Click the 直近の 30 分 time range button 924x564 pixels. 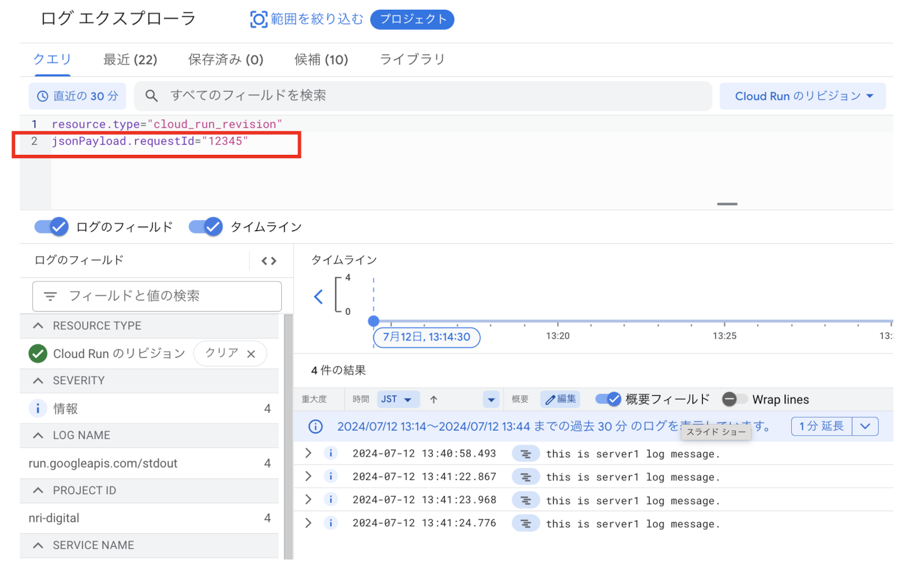point(77,97)
